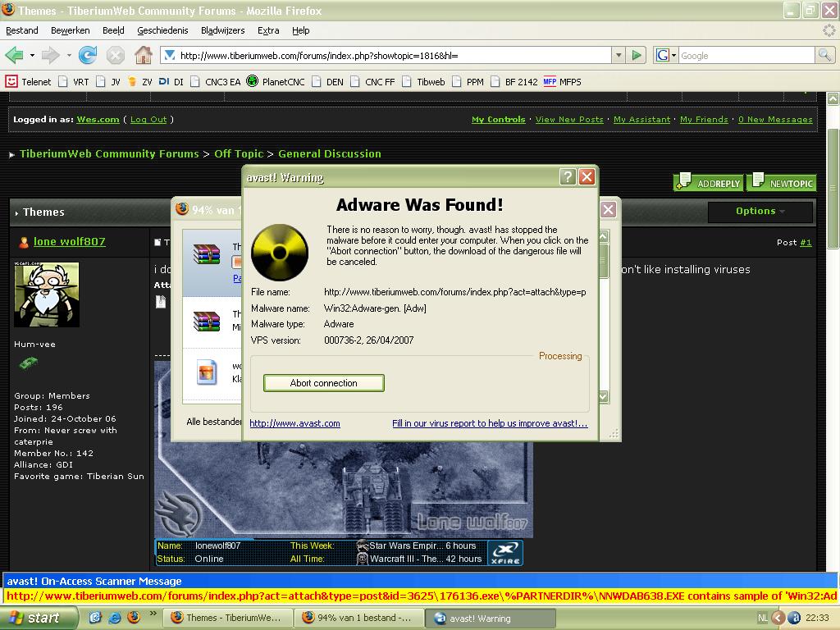Open the General Discussion breadcrumb link
840x630 pixels.
(330, 153)
